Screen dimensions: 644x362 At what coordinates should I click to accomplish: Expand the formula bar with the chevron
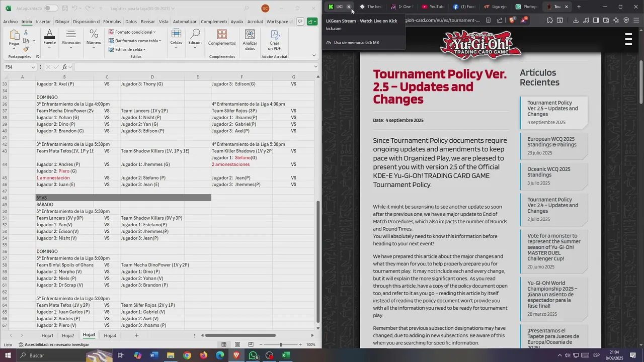[x=315, y=67]
